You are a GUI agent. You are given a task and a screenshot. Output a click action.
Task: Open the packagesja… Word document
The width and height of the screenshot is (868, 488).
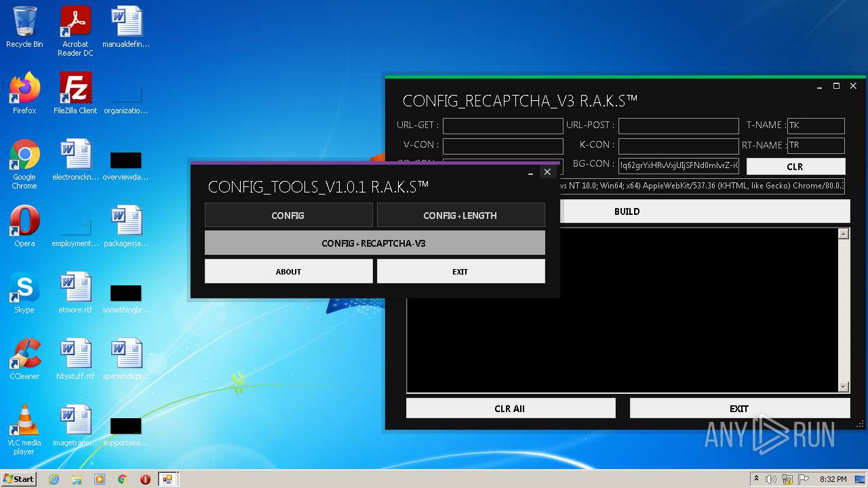(x=126, y=226)
